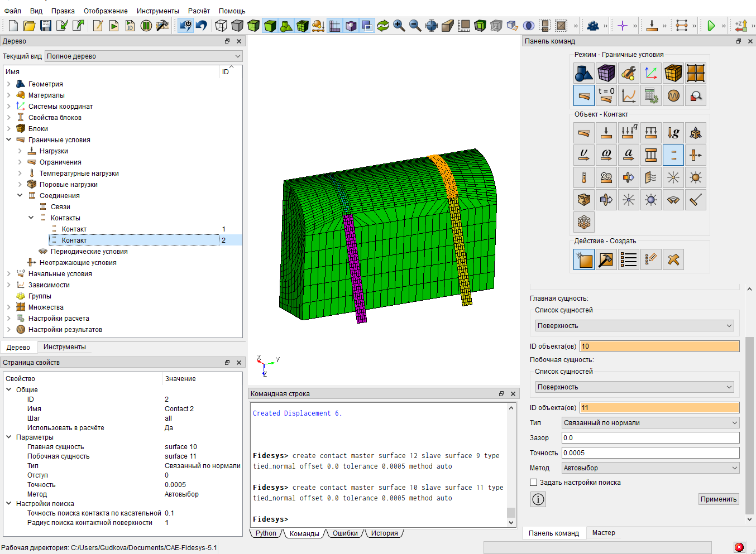Open the 'Python' command line tab
This screenshot has width=756, height=554.
[266, 533]
